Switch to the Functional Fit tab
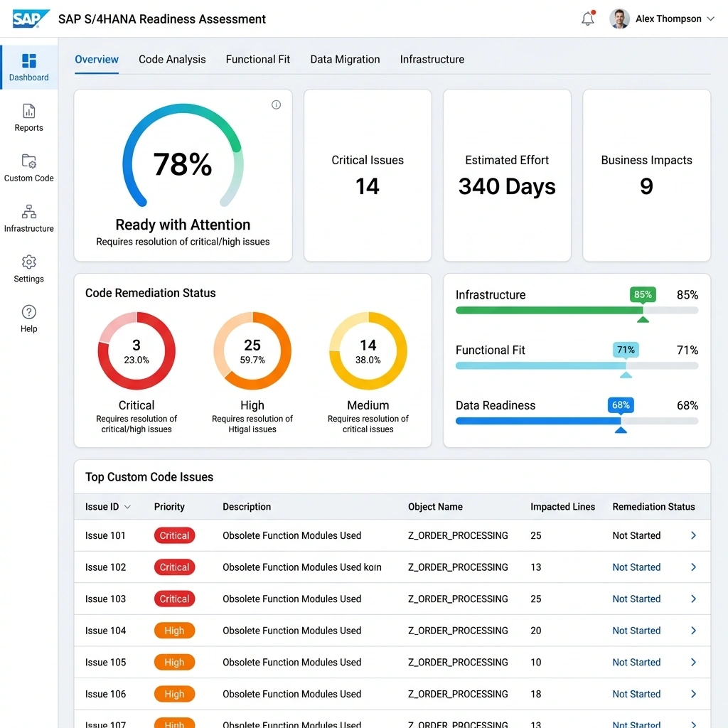Image resolution: width=728 pixels, height=728 pixels. coord(257,60)
